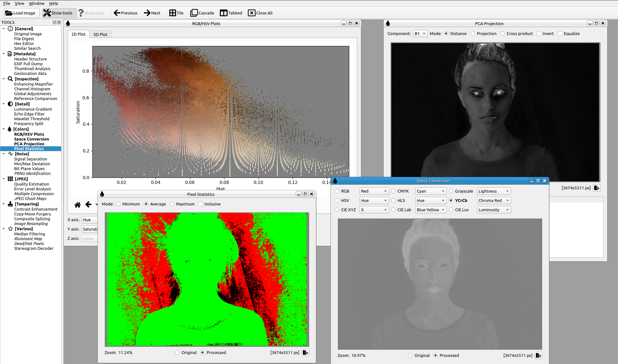This screenshot has width=618, height=364.
Task: Click the saturation-hue scatter plot area
Action: [220, 112]
